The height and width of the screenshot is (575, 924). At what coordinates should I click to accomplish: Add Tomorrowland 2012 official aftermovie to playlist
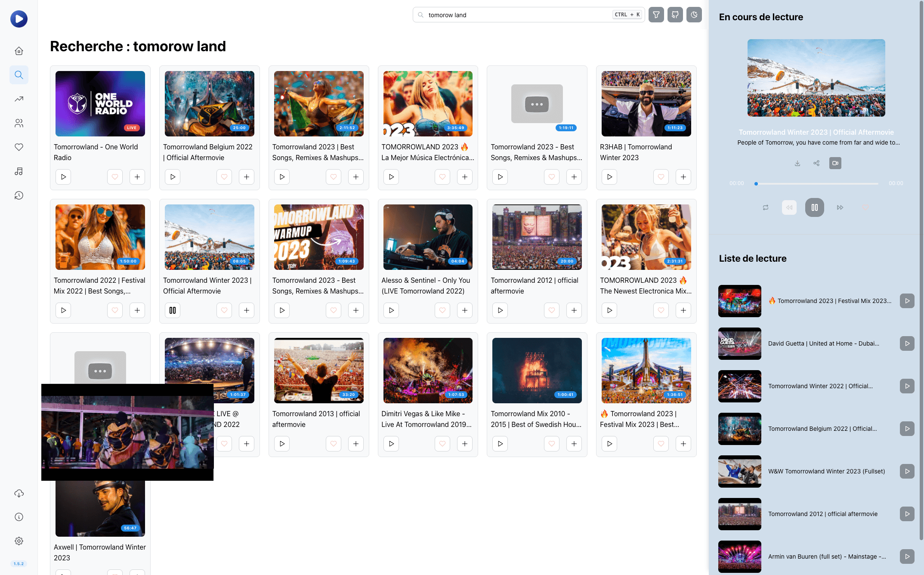point(574,310)
